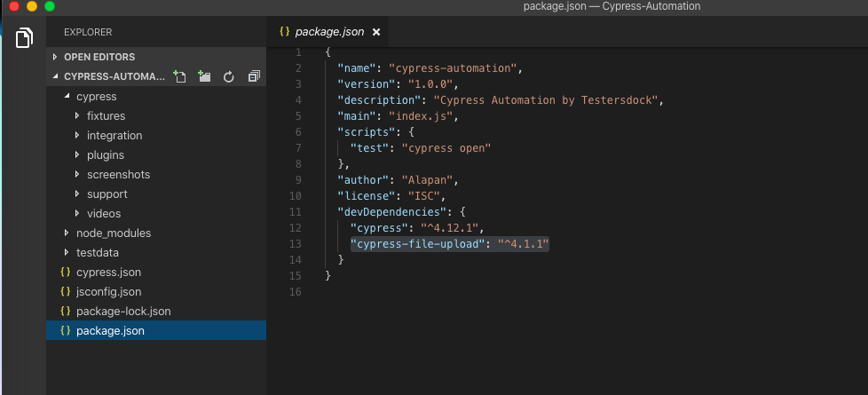
Task: Click the "1.0.0" version value
Action: (x=430, y=84)
